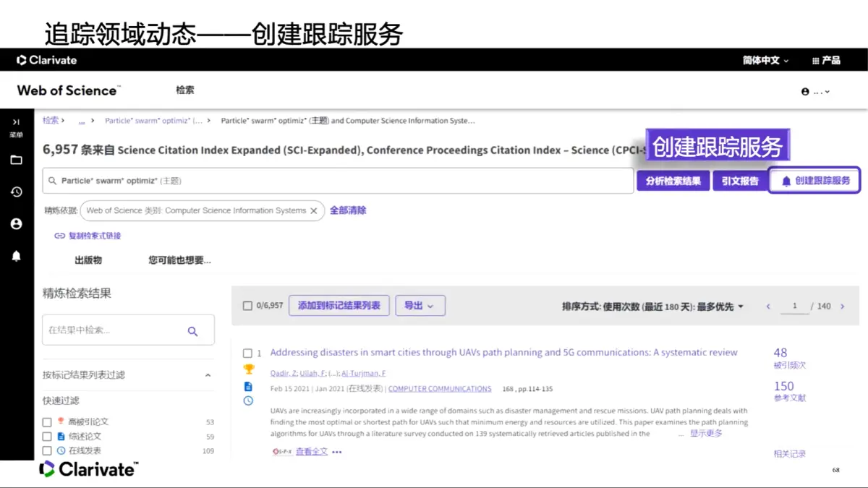Screen dimensions: 868x488
Task: Expand the breadcrumb ellipsis
Action: 82,121
